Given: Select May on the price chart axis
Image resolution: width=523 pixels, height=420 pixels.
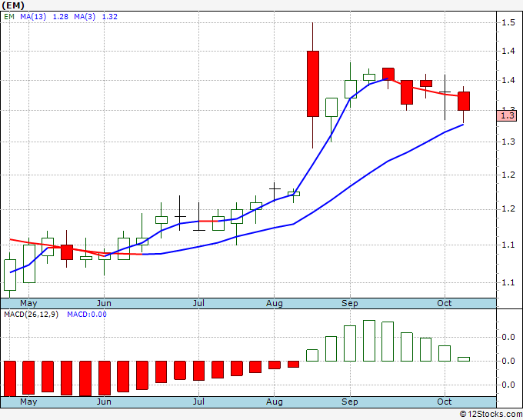Looking at the screenshot, I should (28, 303).
